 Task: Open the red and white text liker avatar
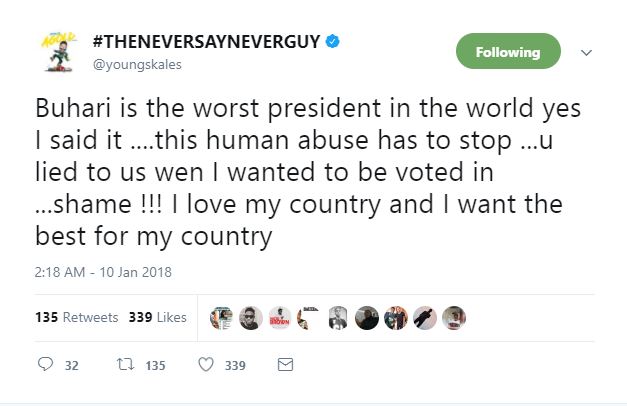click(x=280, y=317)
